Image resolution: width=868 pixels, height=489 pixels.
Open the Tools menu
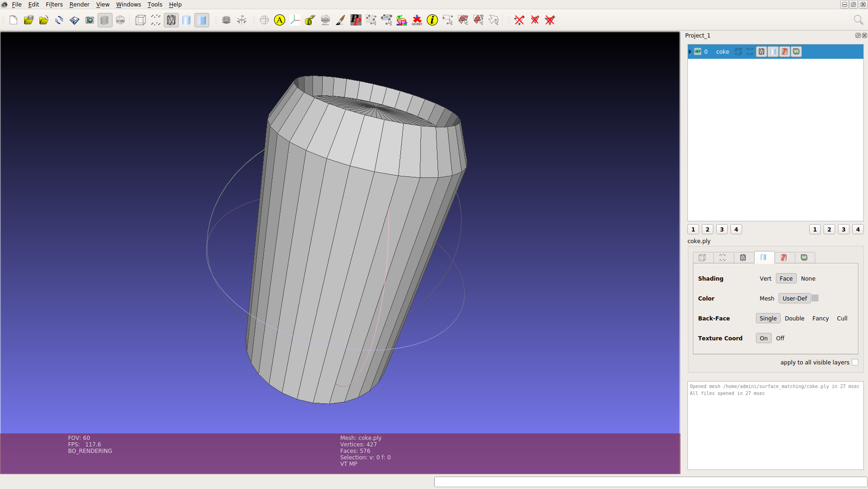[x=155, y=4]
